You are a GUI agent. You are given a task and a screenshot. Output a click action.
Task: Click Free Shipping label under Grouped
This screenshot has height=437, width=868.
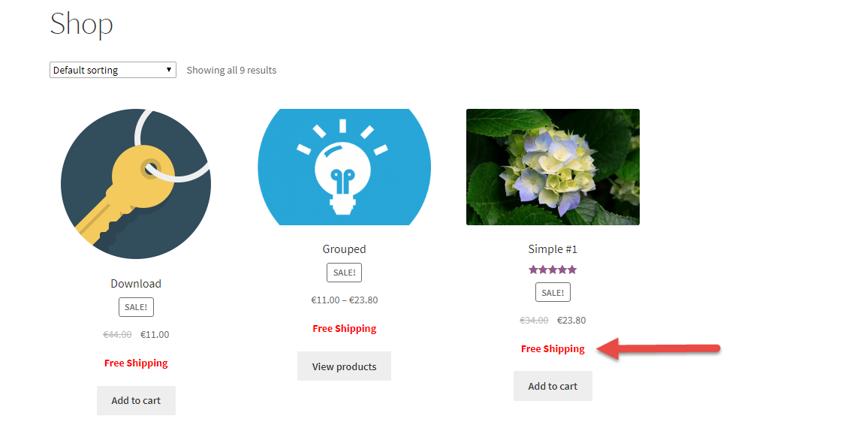click(345, 329)
